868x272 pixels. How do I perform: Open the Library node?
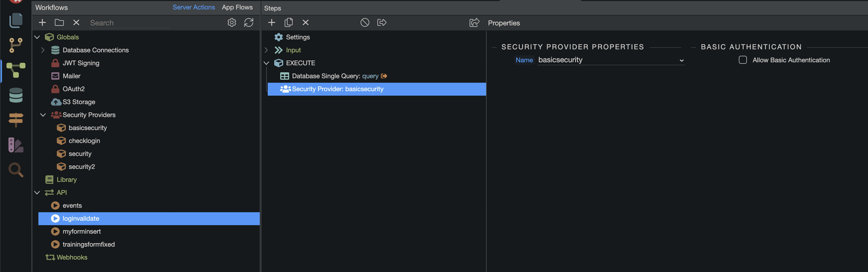pyautogui.click(x=66, y=180)
